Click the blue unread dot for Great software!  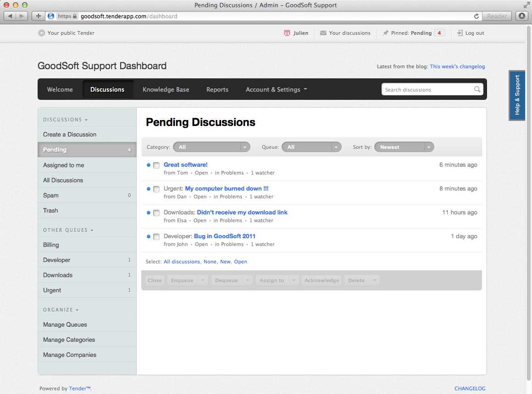pyautogui.click(x=148, y=165)
